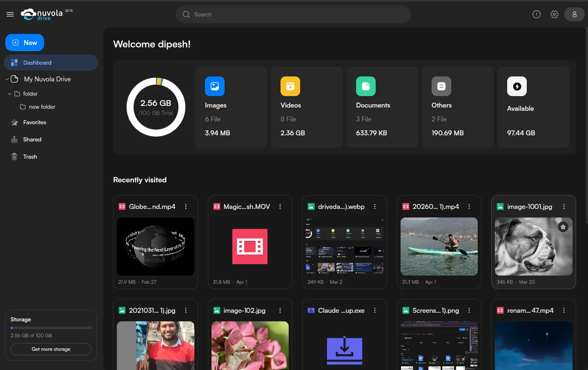
Task: Open options menu for 20260... 1).mp4
Action: [x=469, y=207]
